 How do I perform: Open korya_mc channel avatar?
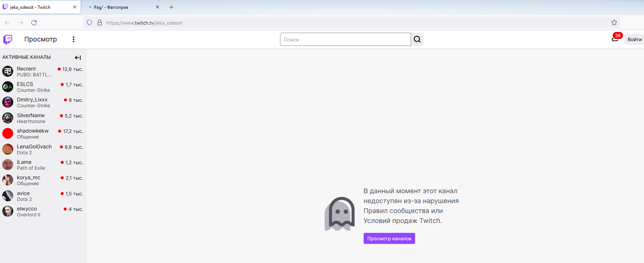tap(8, 180)
